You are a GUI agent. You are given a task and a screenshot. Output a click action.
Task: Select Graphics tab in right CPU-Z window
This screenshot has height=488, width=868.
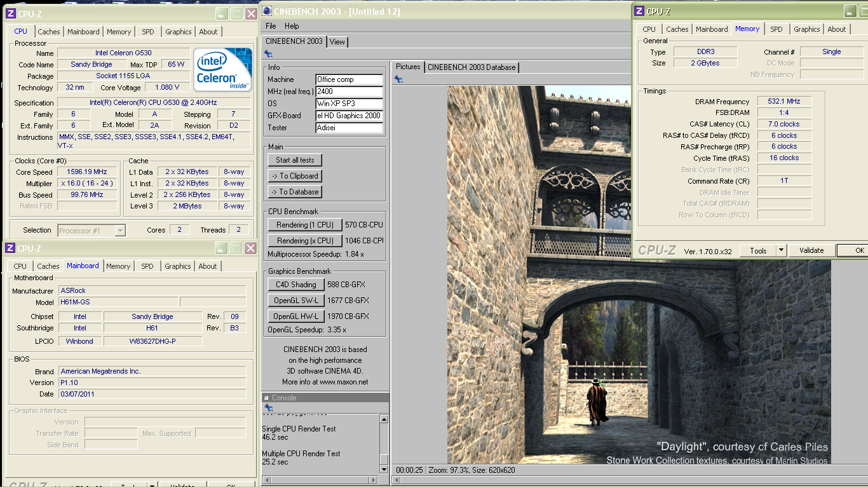point(807,29)
